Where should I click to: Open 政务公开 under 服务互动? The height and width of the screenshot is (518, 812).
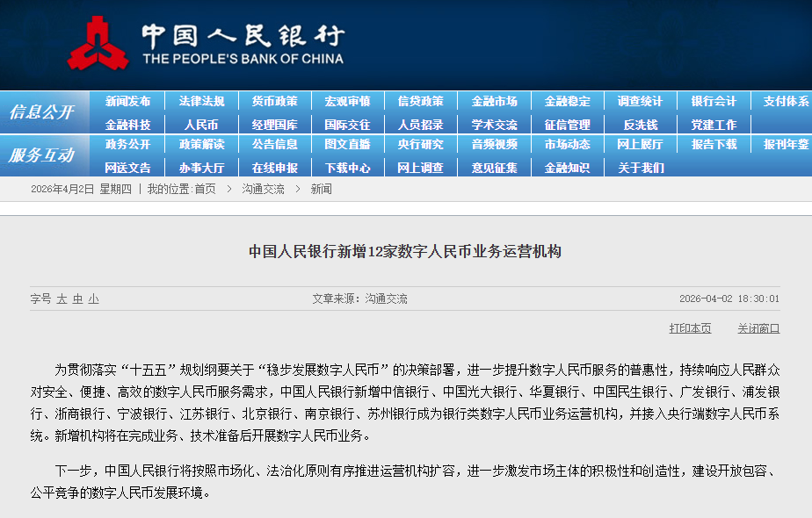pos(128,144)
